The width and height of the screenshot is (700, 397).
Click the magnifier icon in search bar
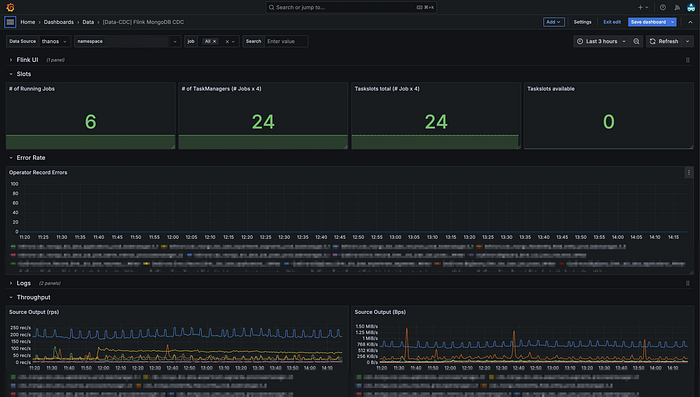(x=271, y=7)
